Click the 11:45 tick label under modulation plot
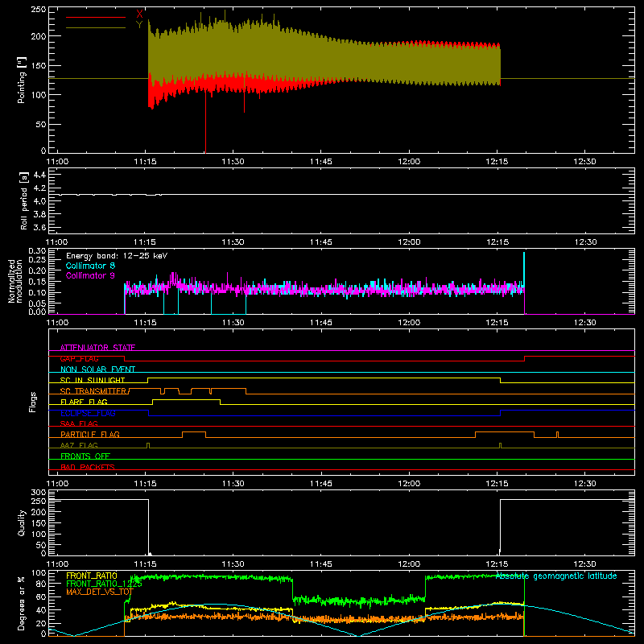 tap(320, 323)
